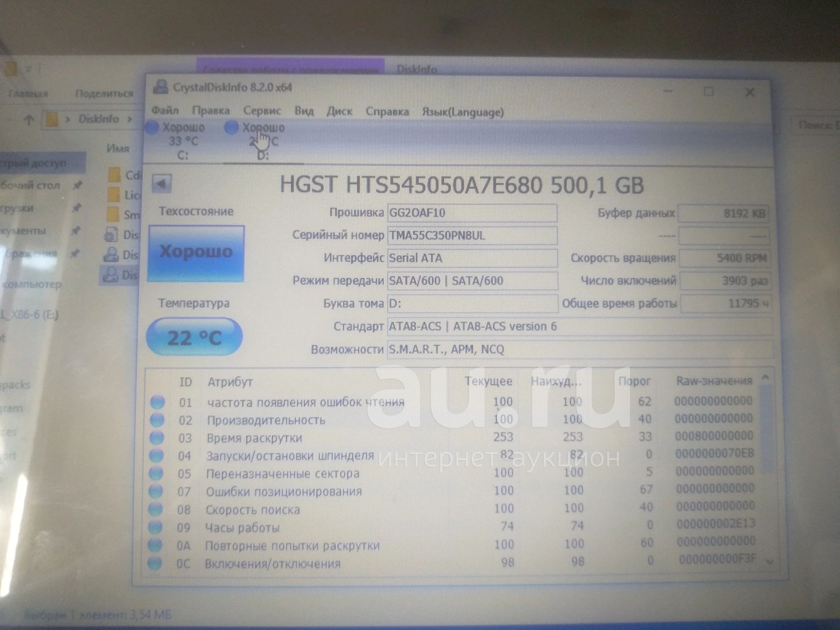Click the previous disk arrow button
Image resolution: width=840 pixels, height=630 pixels.
162,184
